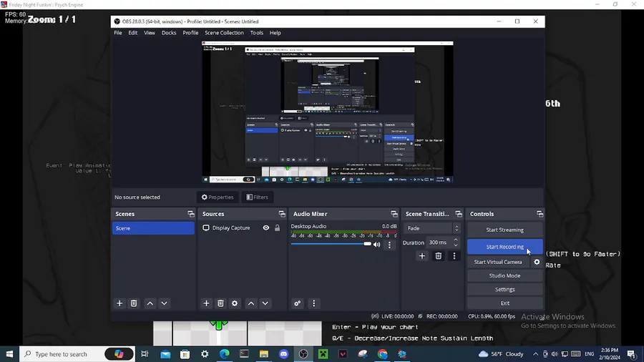Add a new scene with plus icon
This screenshot has width=644, height=362.
pyautogui.click(x=119, y=303)
